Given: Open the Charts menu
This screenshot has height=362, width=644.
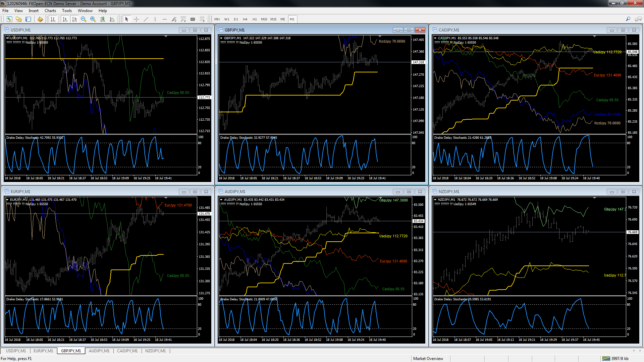Looking at the screenshot, I should click(x=50, y=11).
